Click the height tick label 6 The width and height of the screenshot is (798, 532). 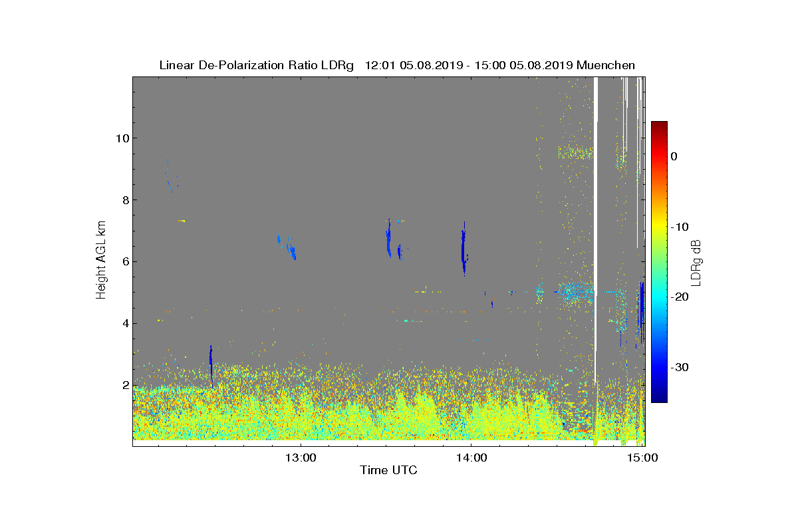[x=125, y=261]
